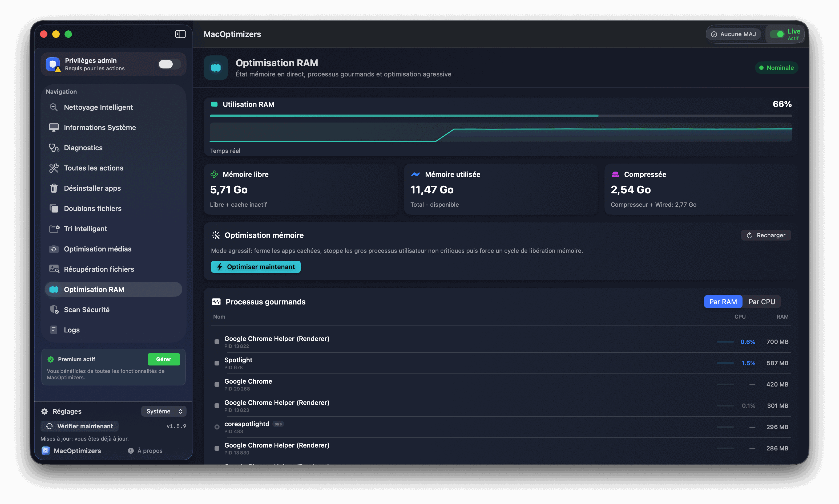The width and height of the screenshot is (839, 504).
Task: Select Informations Système
Action: pyautogui.click(x=100, y=127)
